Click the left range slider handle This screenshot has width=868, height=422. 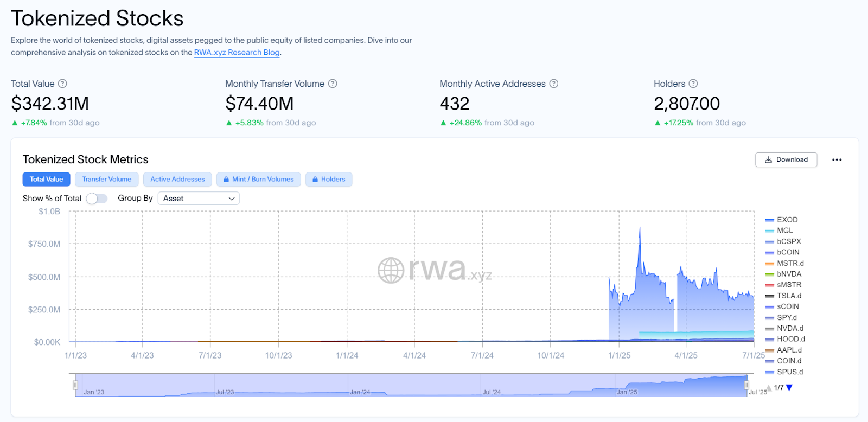coord(75,385)
